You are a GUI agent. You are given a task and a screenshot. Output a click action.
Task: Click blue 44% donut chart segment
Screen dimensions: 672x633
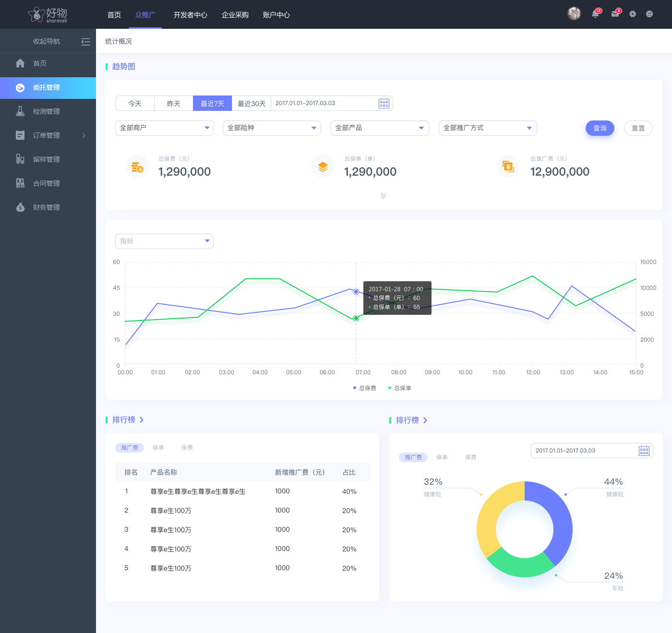tap(562, 521)
